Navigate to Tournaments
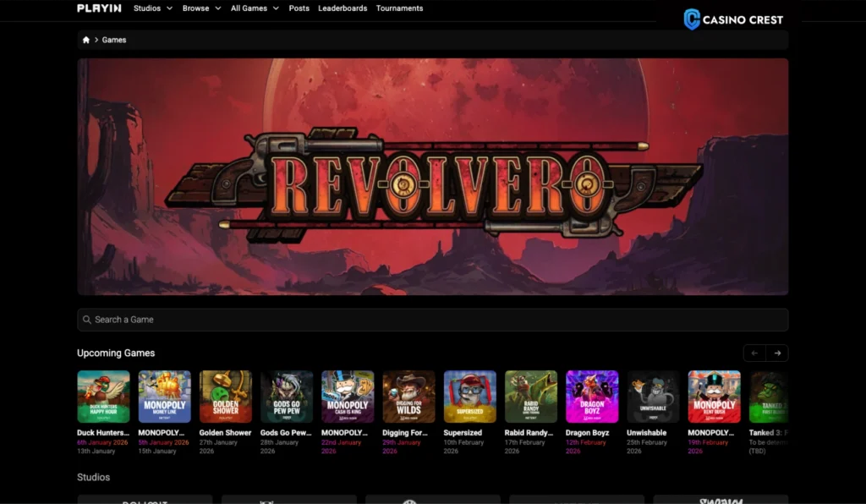 pos(399,8)
